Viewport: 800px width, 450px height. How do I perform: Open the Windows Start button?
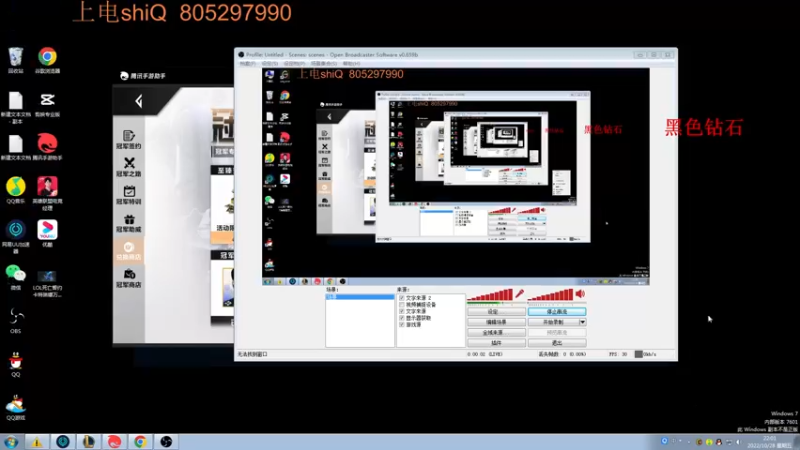pos(11,441)
